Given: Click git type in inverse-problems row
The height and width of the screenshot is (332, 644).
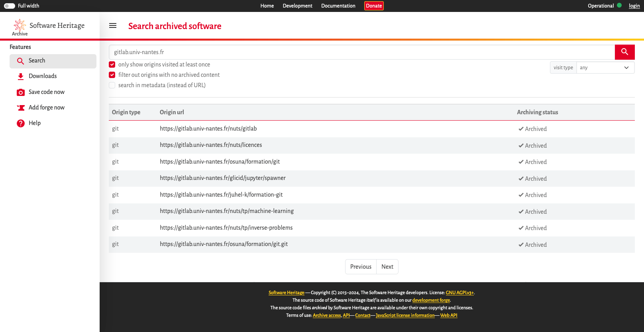Looking at the screenshot, I should (115, 228).
